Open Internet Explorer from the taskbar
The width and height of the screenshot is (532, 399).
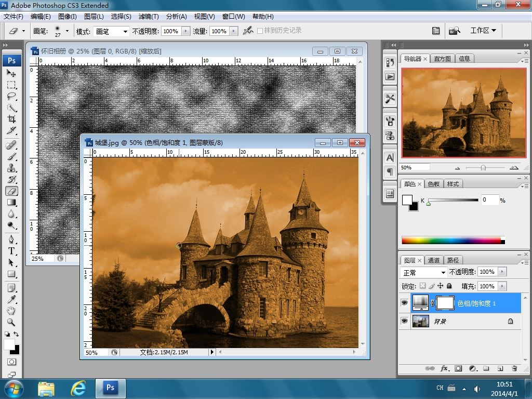[x=78, y=388]
